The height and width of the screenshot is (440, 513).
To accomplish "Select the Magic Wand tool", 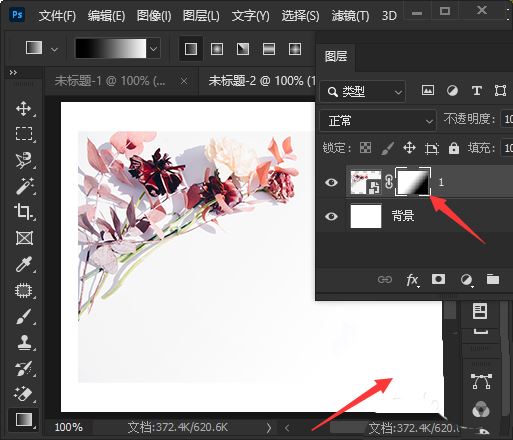I will click(24, 185).
